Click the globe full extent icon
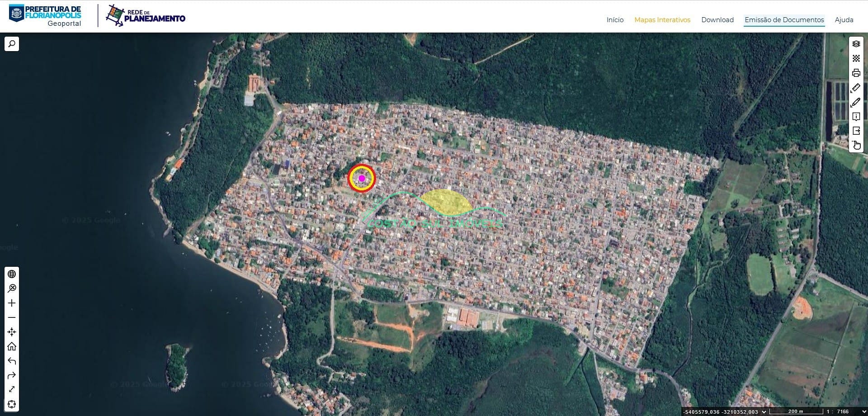The image size is (868, 416). tap(12, 274)
